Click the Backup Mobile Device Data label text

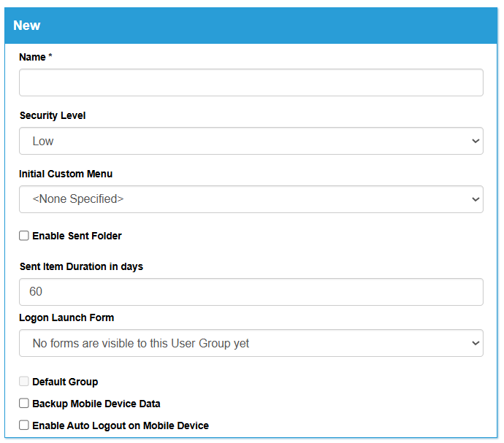(x=96, y=404)
